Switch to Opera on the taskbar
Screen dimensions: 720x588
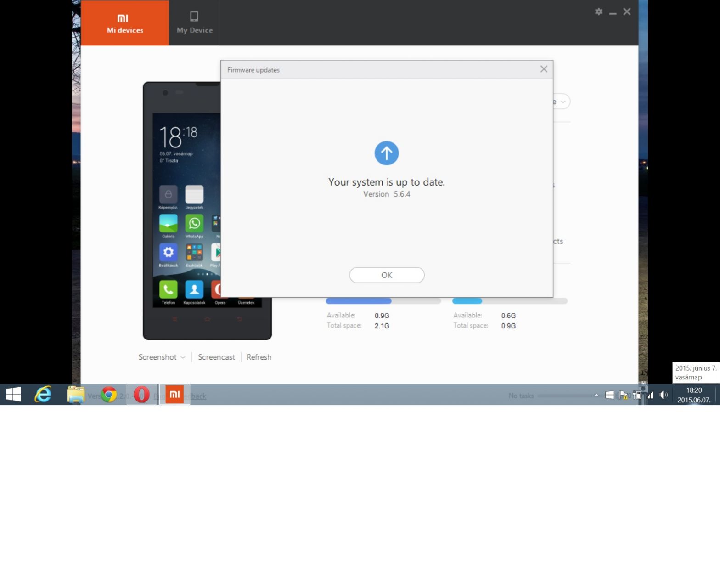142,394
